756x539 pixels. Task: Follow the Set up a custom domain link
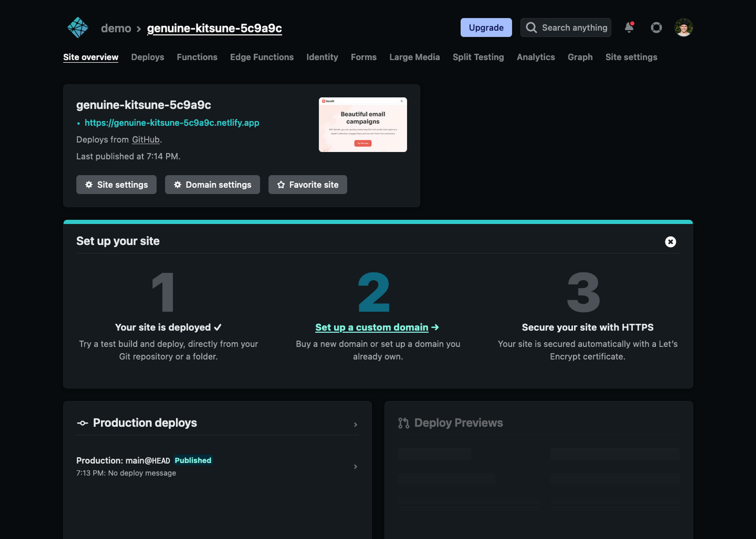point(372,328)
